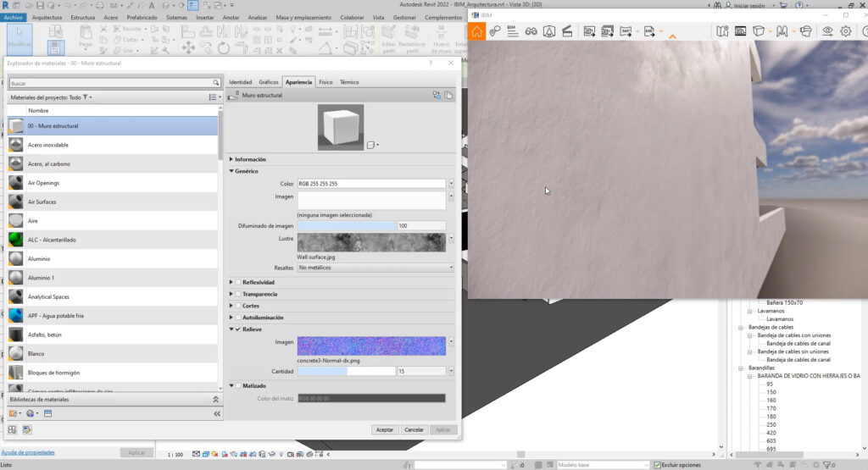Click the search magnifier in material browser
This screenshot has width=868, height=470.
216,83
